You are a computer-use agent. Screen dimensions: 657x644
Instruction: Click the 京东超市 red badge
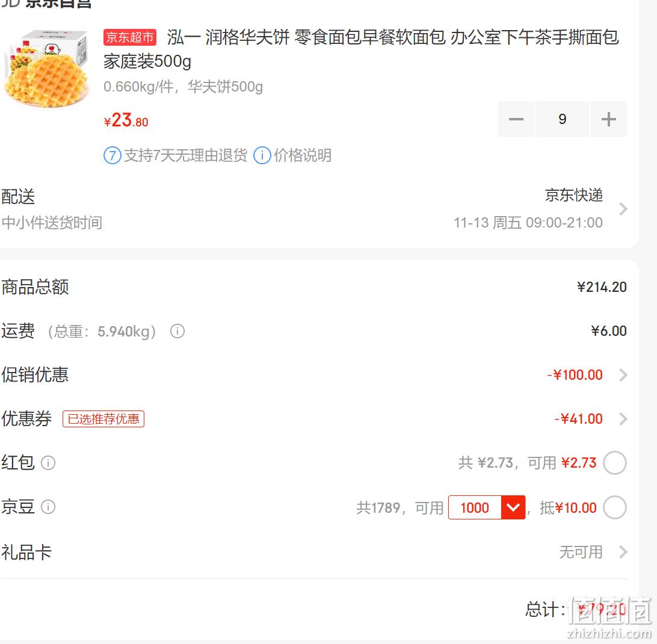coord(130,37)
